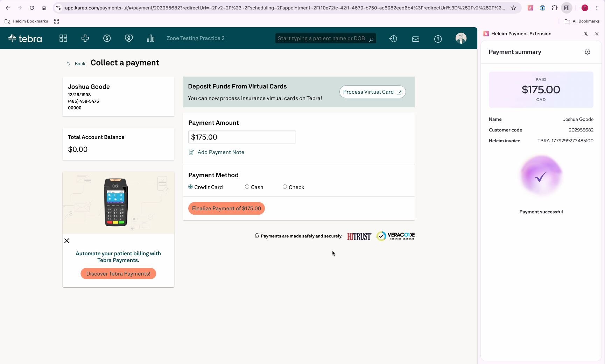Bookmark this page with the star
Screen dimensions: 605x364
(513, 8)
